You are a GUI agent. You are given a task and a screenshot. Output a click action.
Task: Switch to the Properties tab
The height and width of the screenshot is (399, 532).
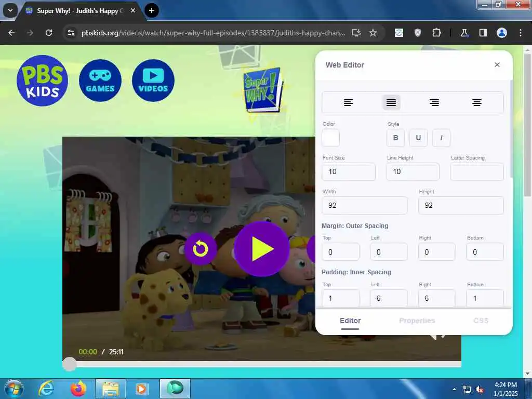click(417, 321)
